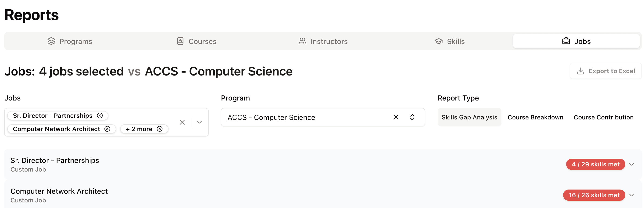Expand the Computer Network Architect row
Screen dimensions: 644x208
pyautogui.click(x=632, y=195)
